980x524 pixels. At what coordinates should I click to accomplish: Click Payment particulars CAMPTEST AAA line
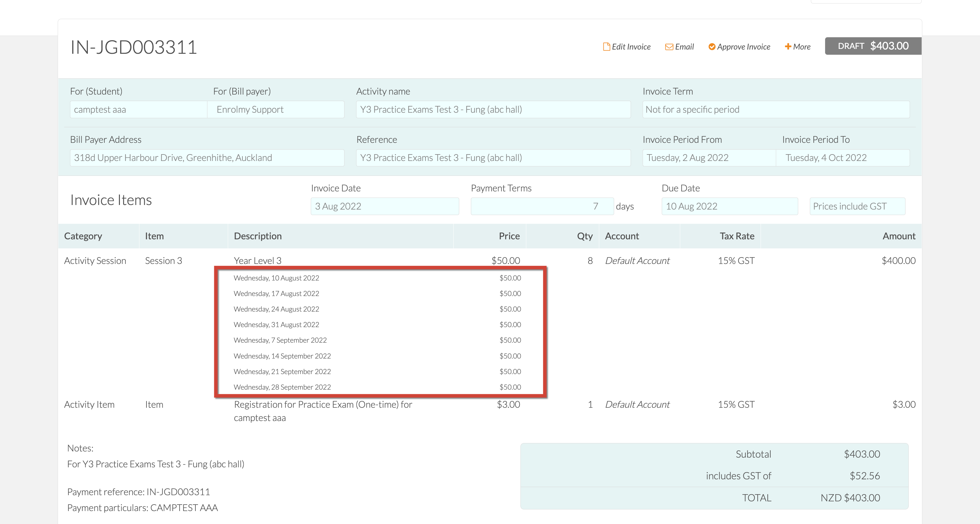[143, 508]
